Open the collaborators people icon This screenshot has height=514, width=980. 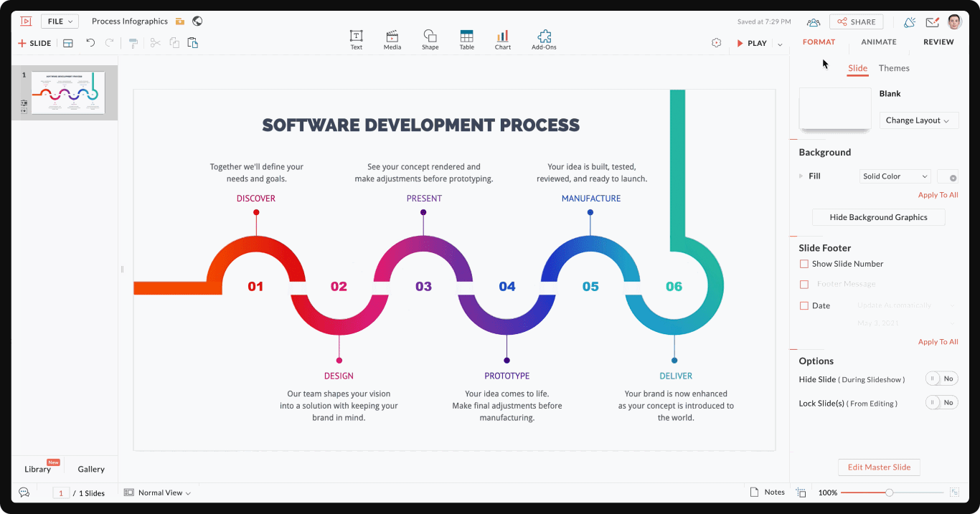click(x=813, y=22)
